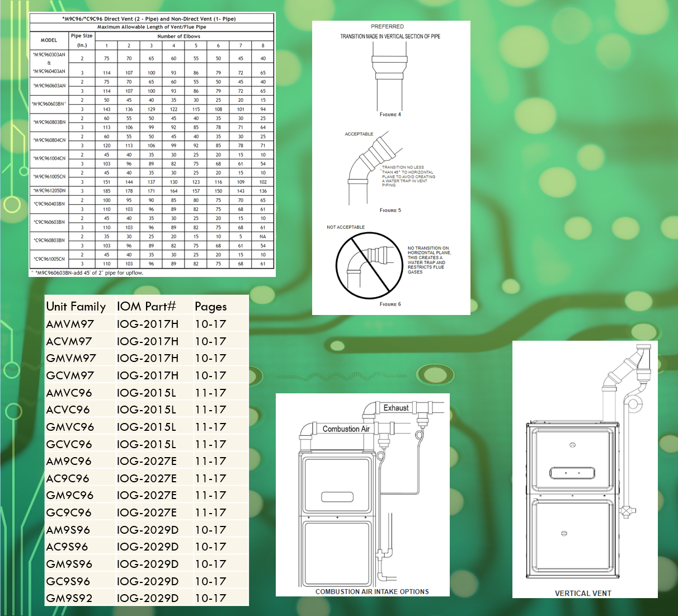Viewport: 678px width, 616px height.
Task: Click the VERTICAL VENT caption
Action: click(583, 593)
